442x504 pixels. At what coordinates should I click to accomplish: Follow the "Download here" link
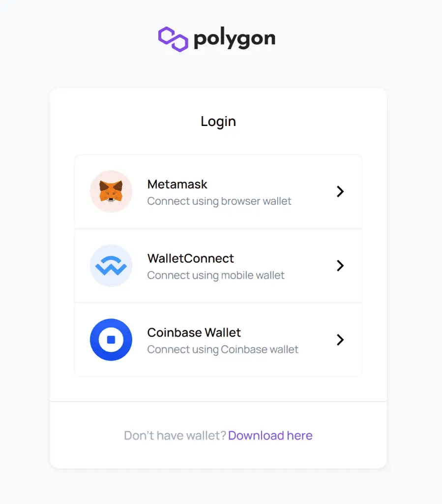(270, 436)
